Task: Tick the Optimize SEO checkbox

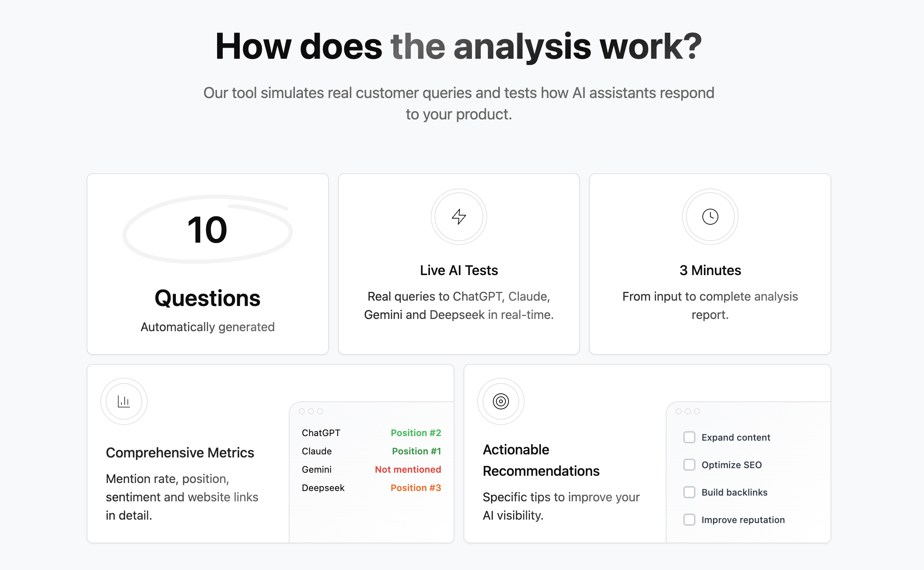Action: click(689, 465)
